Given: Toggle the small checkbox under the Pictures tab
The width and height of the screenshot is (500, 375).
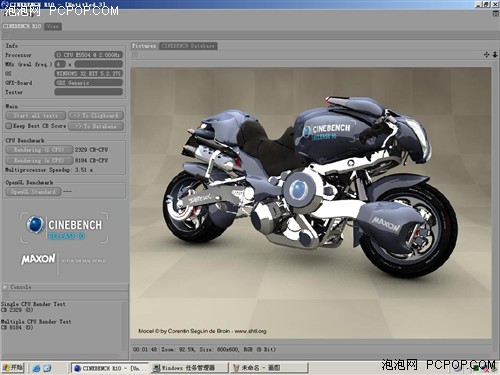Looking at the screenshot, I should tap(135, 55).
